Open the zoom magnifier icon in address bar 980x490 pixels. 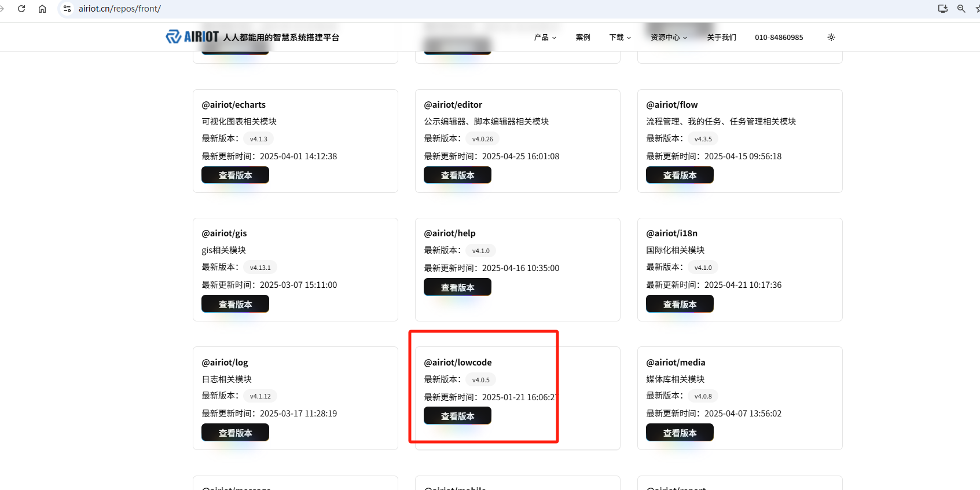point(961,9)
